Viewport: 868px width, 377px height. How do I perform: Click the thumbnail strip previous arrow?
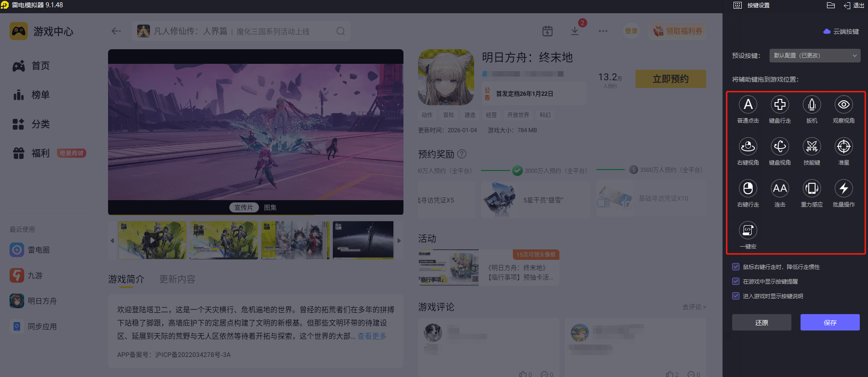coord(112,240)
